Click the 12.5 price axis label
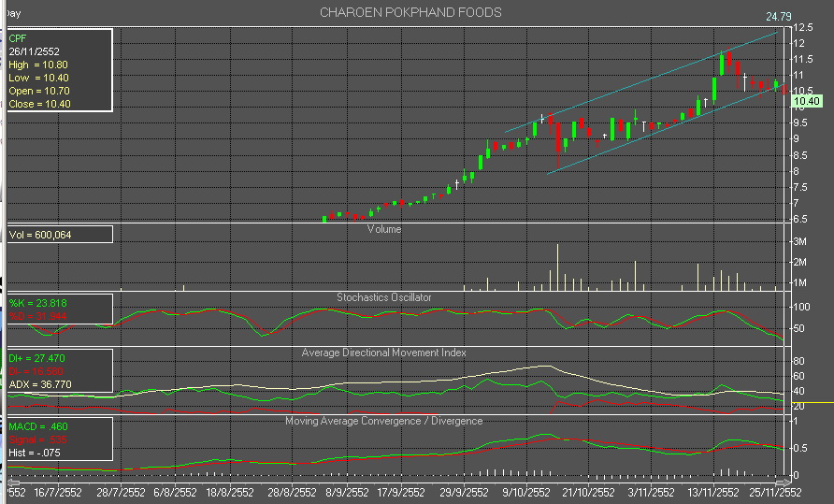This screenshot has width=834, height=504. pyautogui.click(x=803, y=27)
